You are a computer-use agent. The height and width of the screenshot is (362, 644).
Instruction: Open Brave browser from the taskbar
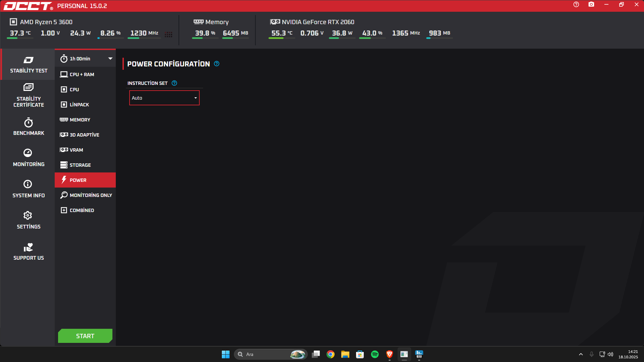coord(390,354)
